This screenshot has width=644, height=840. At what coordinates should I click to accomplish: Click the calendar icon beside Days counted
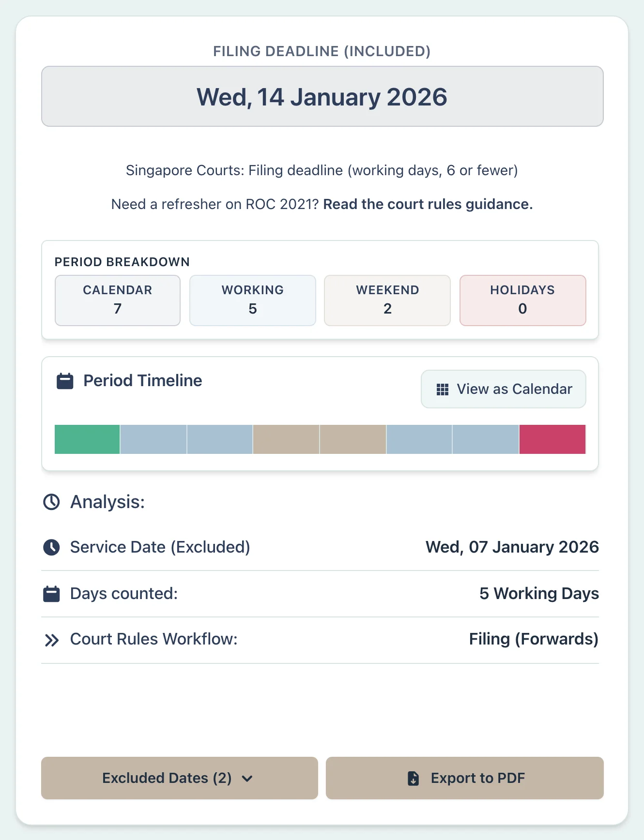tap(51, 594)
